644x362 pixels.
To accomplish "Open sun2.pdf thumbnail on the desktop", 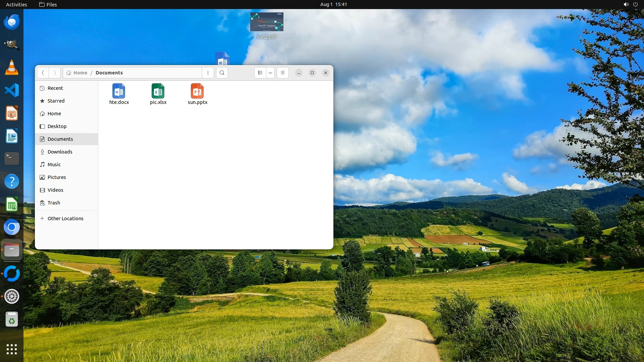I will click(267, 22).
